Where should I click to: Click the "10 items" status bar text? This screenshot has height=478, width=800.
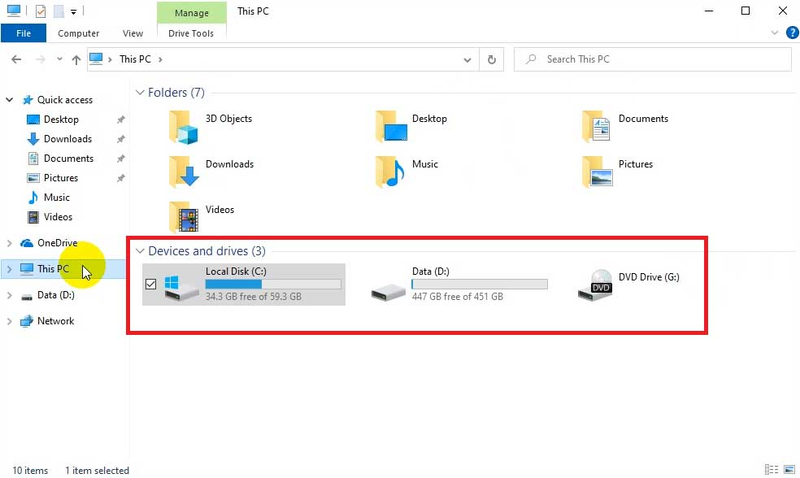coord(30,470)
